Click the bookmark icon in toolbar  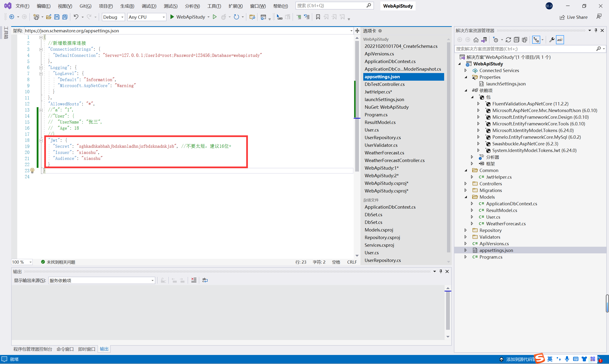[318, 17]
